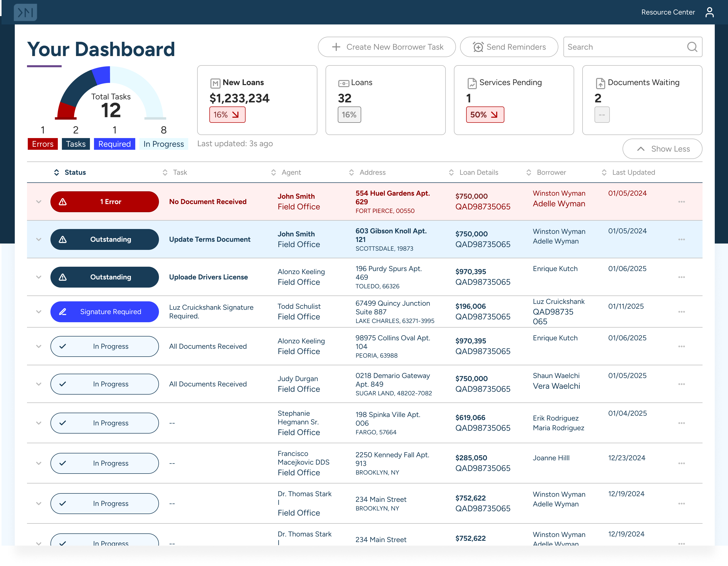Click the blue Required segment of gauge
This screenshot has width=728, height=566.
(102, 76)
